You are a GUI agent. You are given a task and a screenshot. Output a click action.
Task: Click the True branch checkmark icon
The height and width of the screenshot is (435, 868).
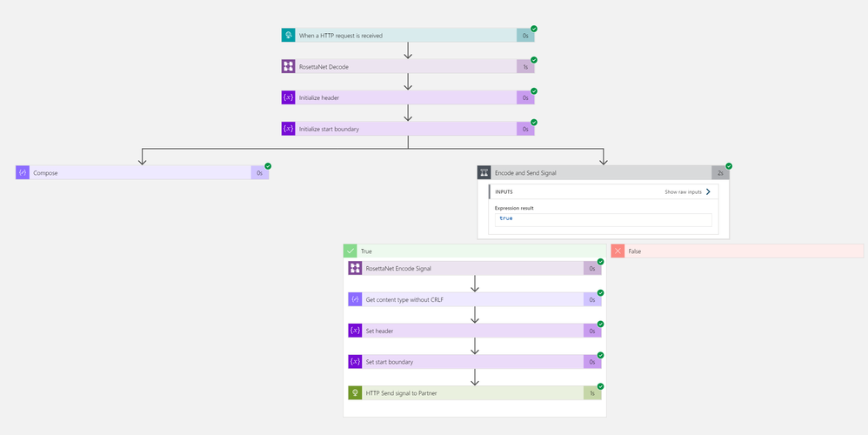click(x=351, y=251)
